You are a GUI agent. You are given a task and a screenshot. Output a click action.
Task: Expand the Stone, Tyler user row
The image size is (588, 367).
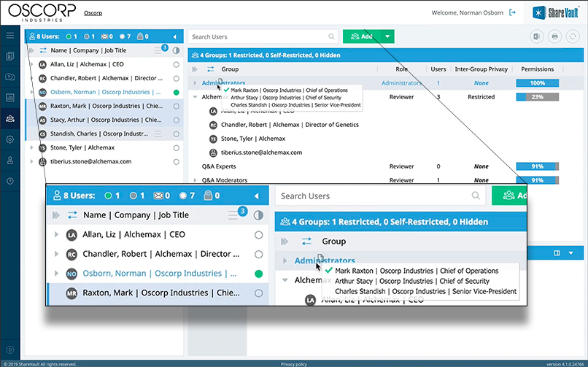(x=32, y=147)
